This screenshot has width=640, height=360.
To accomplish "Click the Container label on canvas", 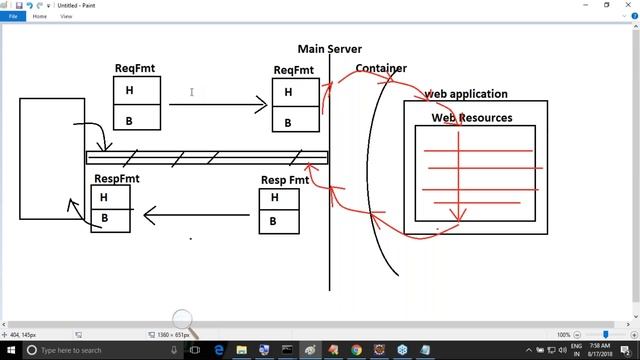I will pyautogui.click(x=381, y=68).
